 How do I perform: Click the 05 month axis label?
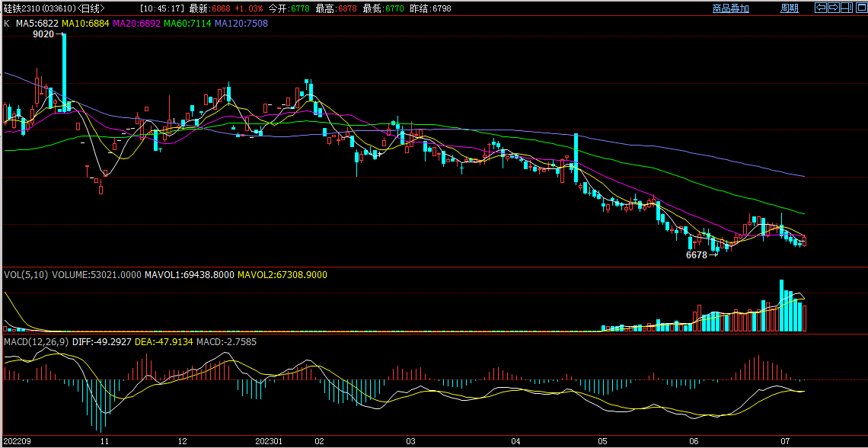(x=603, y=442)
